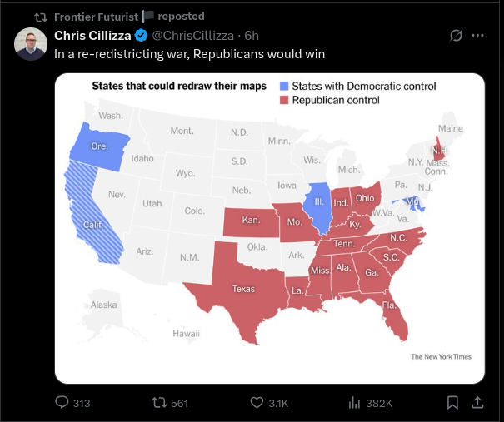This screenshot has height=422, width=504.
Task: Open the @ChrisCillizza handle link
Action: (x=191, y=35)
